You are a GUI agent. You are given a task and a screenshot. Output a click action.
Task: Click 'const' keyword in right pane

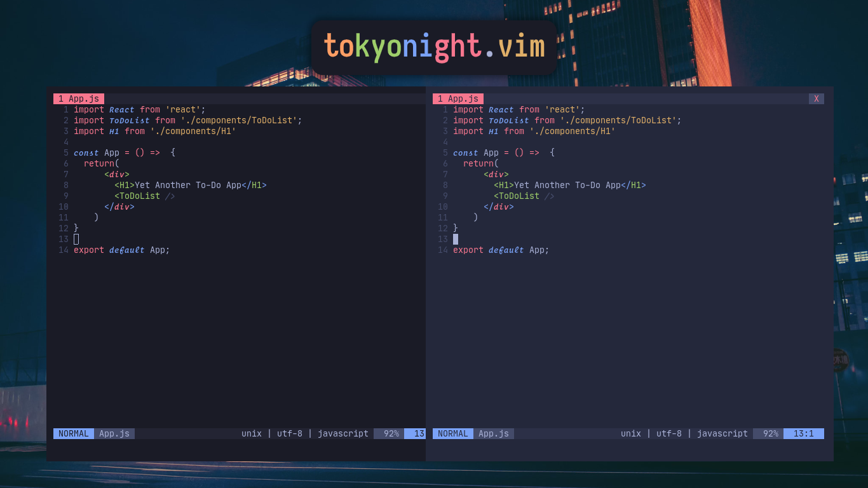pyautogui.click(x=466, y=152)
